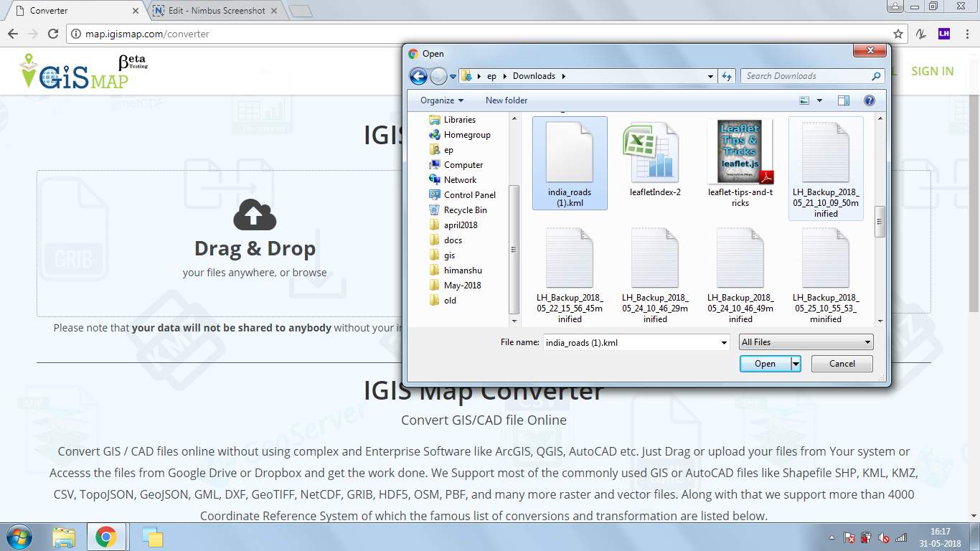Open the All Files type dropdown
Screen dimensions: 980x551
tap(806, 342)
